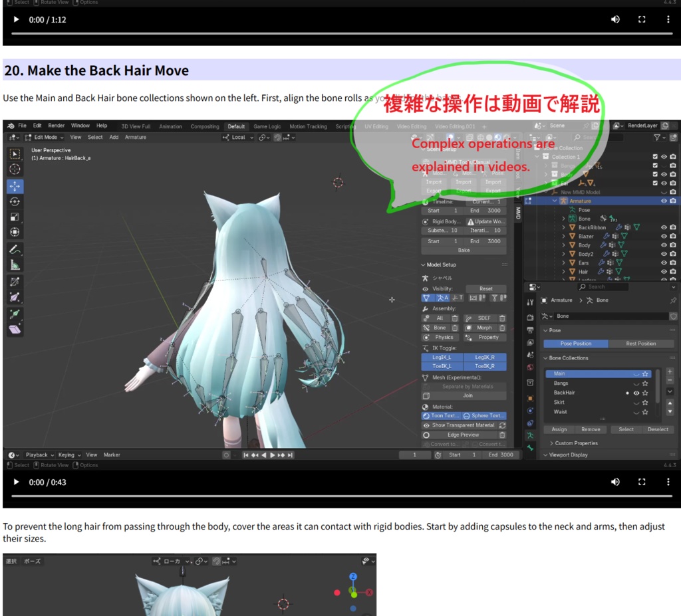Switch armature to Rest Position

click(x=640, y=344)
